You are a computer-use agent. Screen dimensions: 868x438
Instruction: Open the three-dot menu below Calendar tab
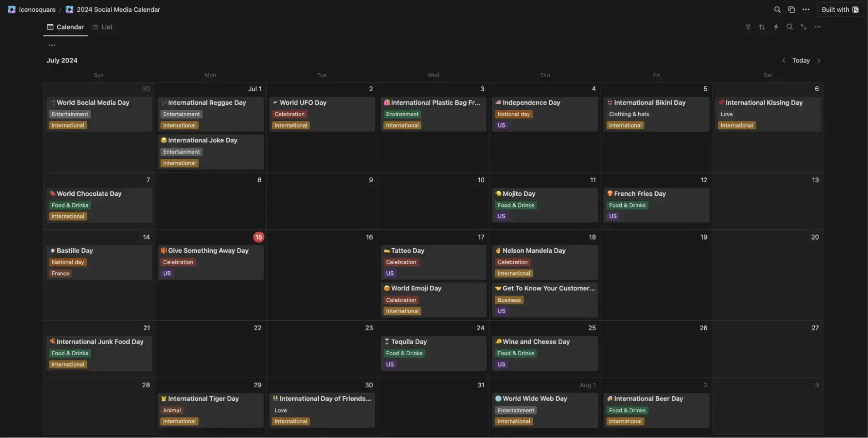click(x=52, y=45)
